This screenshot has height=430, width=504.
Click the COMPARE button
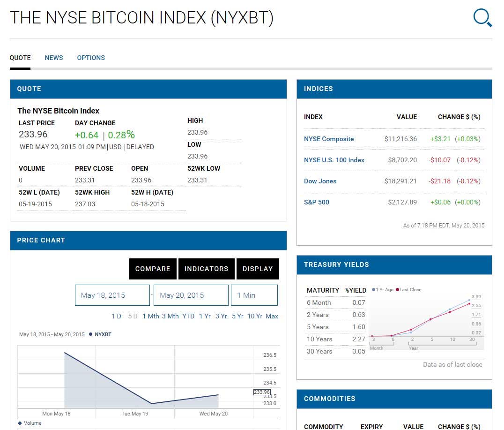click(153, 269)
